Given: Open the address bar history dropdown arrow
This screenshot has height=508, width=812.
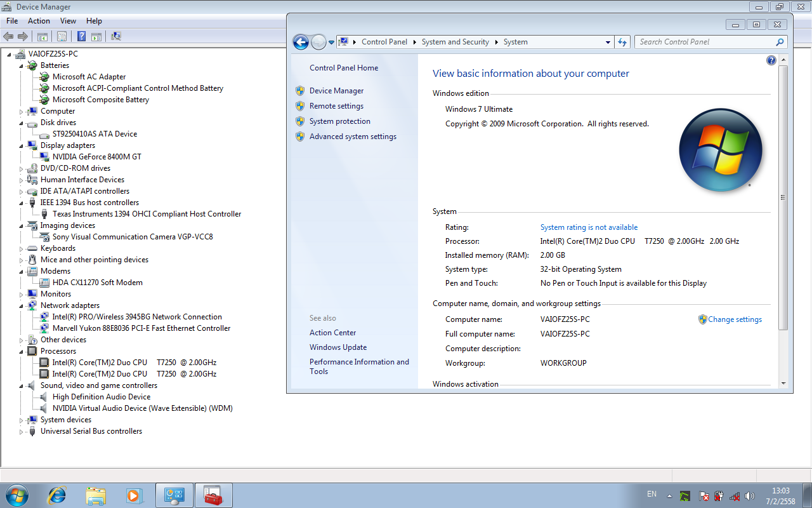Looking at the screenshot, I should point(608,42).
